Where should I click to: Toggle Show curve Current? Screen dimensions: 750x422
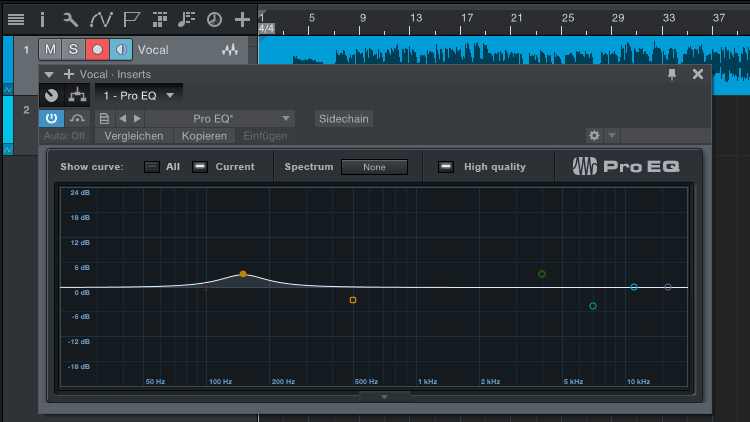[x=199, y=167]
